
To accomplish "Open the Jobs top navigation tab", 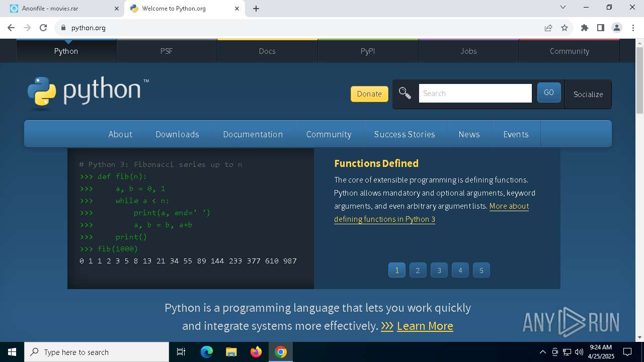I will [x=468, y=51].
